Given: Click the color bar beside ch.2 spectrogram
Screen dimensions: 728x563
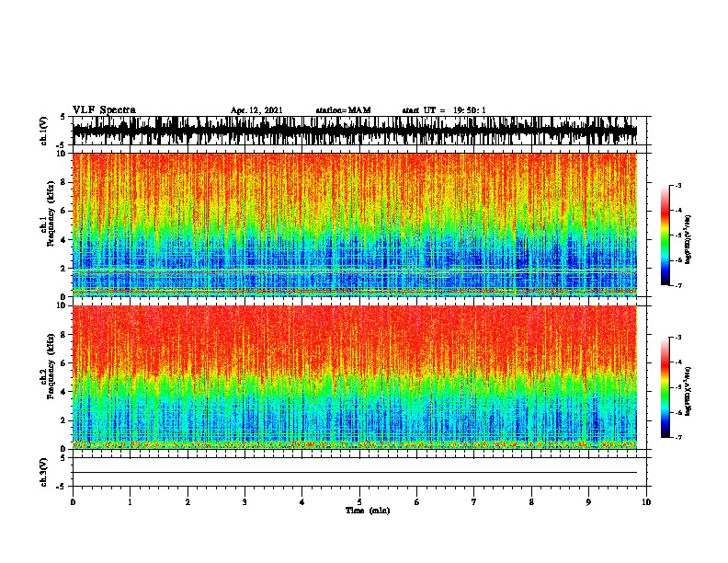Looking at the screenshot, I should pyautogui.click(x=665, y=387).
